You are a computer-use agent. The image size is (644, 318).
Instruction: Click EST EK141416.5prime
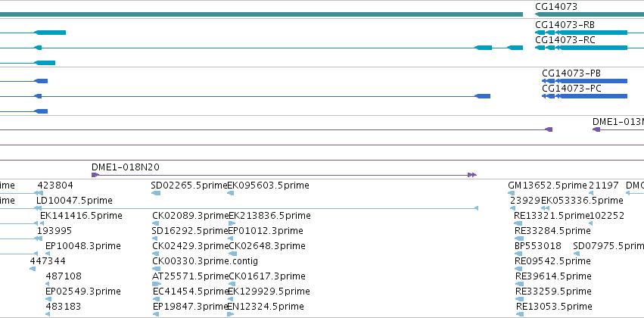click(81, 216)
